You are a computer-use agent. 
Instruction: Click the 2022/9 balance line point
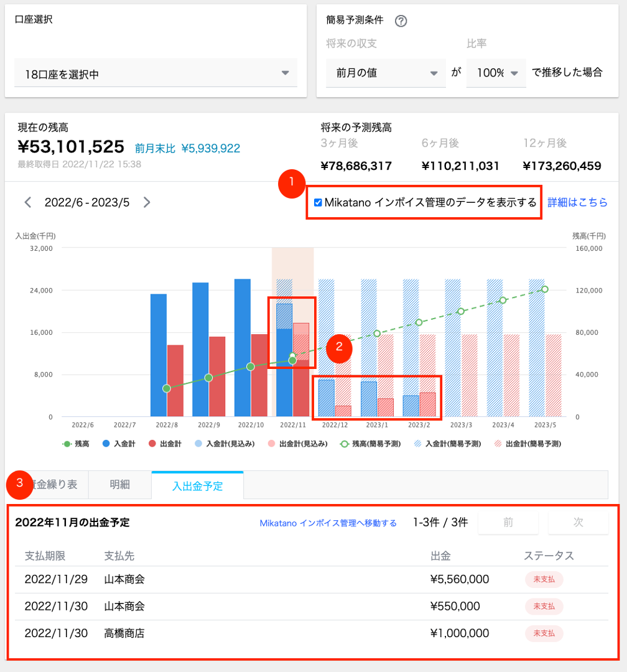tap(208, 378)
